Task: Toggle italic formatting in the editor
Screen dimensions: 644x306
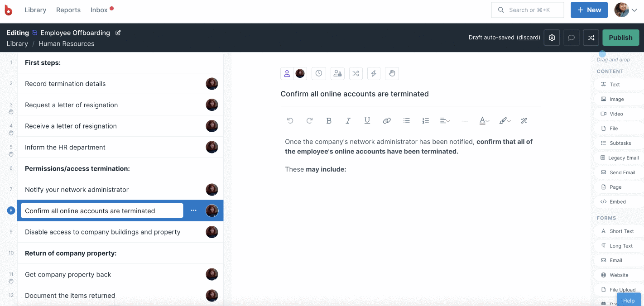Action: click(348, 120)
